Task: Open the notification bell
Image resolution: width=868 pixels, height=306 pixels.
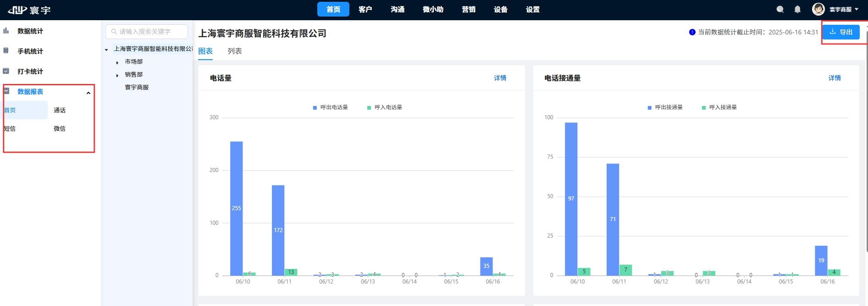Action: pos(797,10)
